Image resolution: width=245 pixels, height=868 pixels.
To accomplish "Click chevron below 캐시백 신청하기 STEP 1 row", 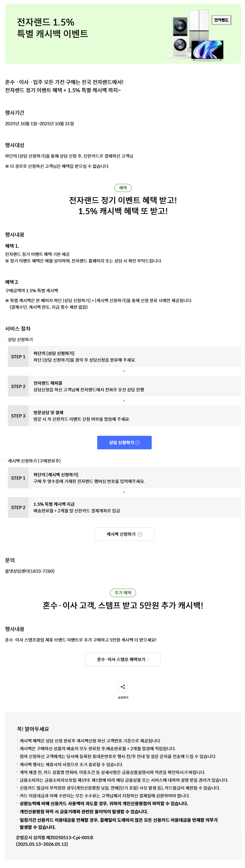I will pyautogui.click(x=124, y=492).
